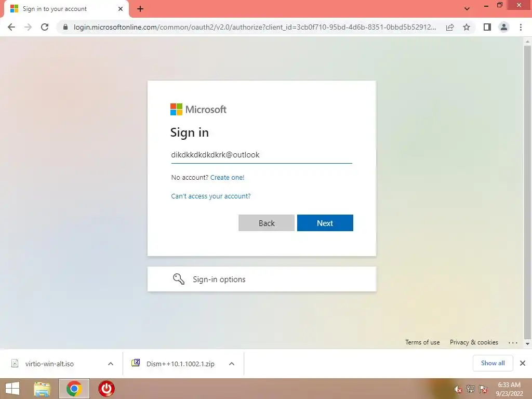Close the downloads bar
532x399 pixels.
[523, 363]
